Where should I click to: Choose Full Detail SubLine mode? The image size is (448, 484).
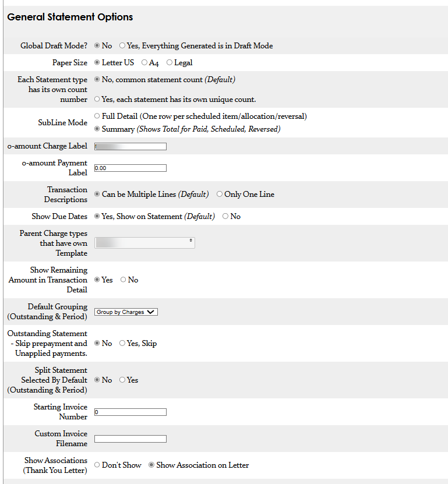click(x=97, y=116)
